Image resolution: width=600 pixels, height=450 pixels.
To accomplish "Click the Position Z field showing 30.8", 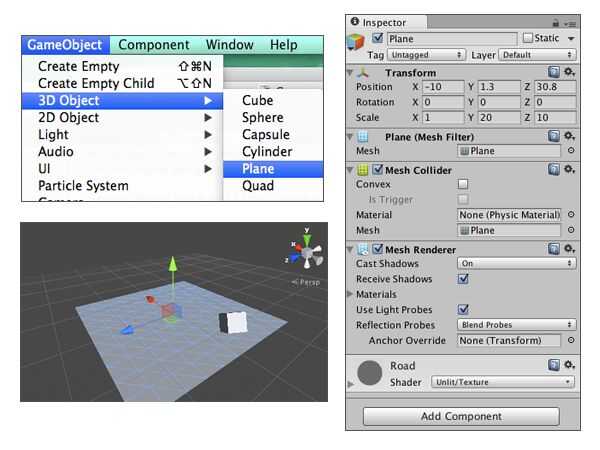I will [555, 87].
